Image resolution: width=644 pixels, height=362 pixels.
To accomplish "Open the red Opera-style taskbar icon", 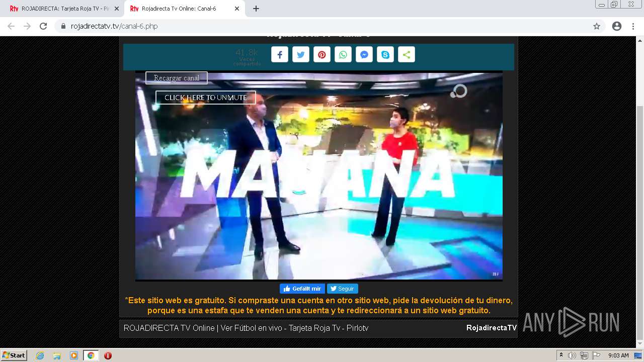I will 108,355.
